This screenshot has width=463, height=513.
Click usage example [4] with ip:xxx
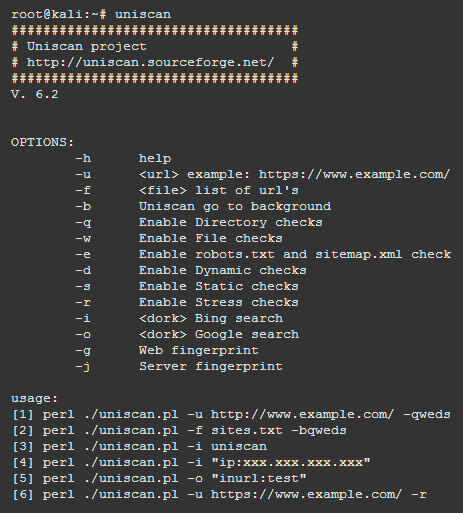[x=191, y=462]
